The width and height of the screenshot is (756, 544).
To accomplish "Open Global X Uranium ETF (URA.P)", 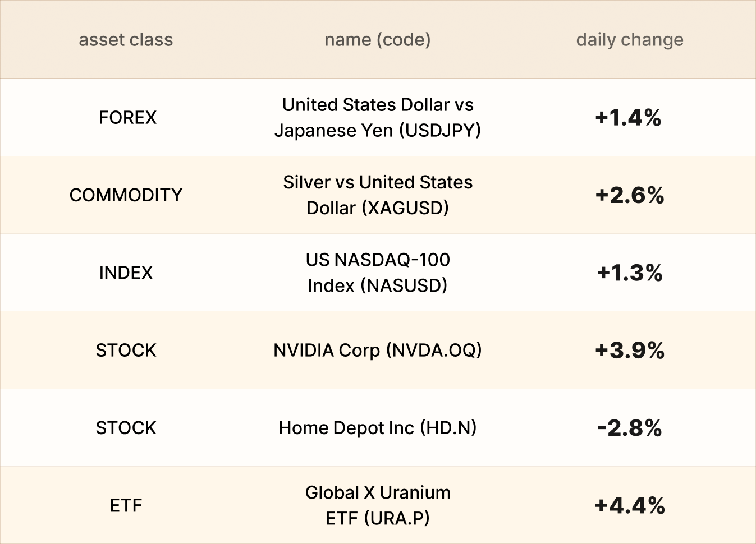I will [377, 505].
